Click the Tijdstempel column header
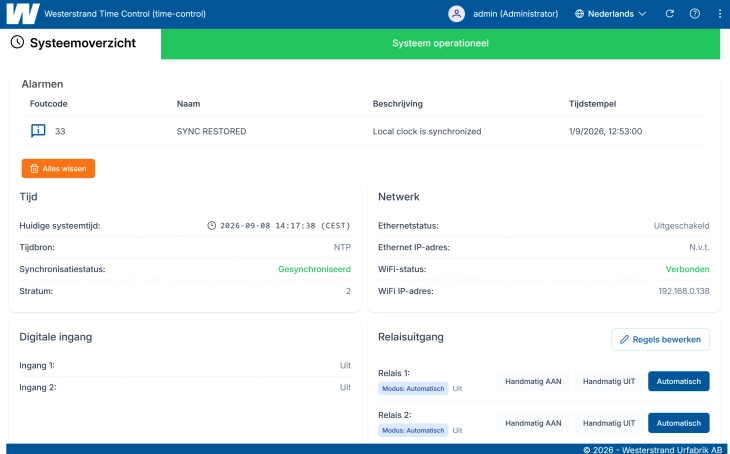The height and width of the screenshot is (454, 730). click(592, 104)
